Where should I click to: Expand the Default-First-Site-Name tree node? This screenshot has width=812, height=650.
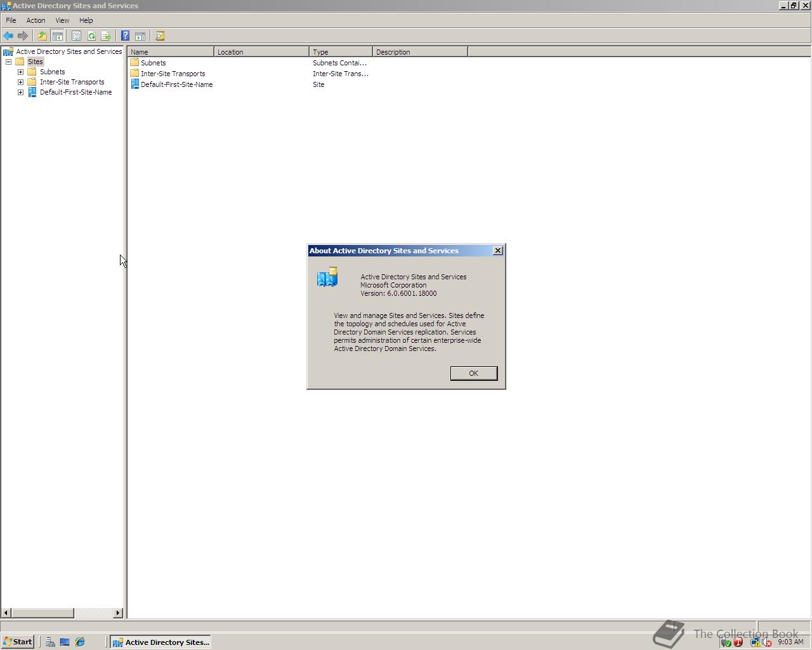[20, 92]
